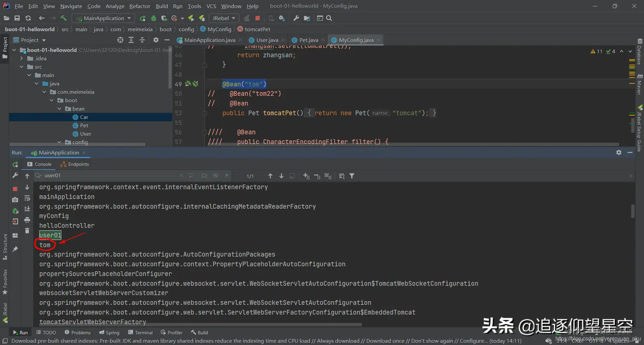Open the TODO tool window
This screenshot has height=345, width=644.
click(x=46, y=333)
